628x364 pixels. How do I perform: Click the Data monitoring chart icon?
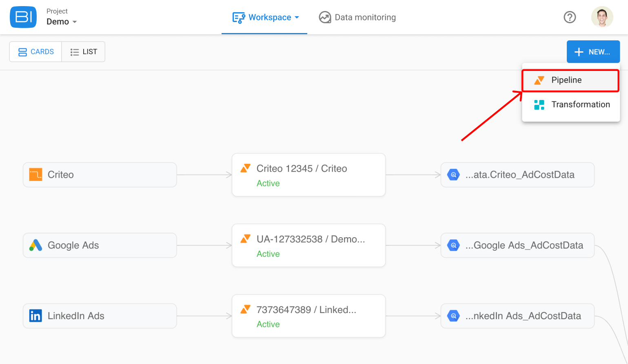click(x=325, y=18)
